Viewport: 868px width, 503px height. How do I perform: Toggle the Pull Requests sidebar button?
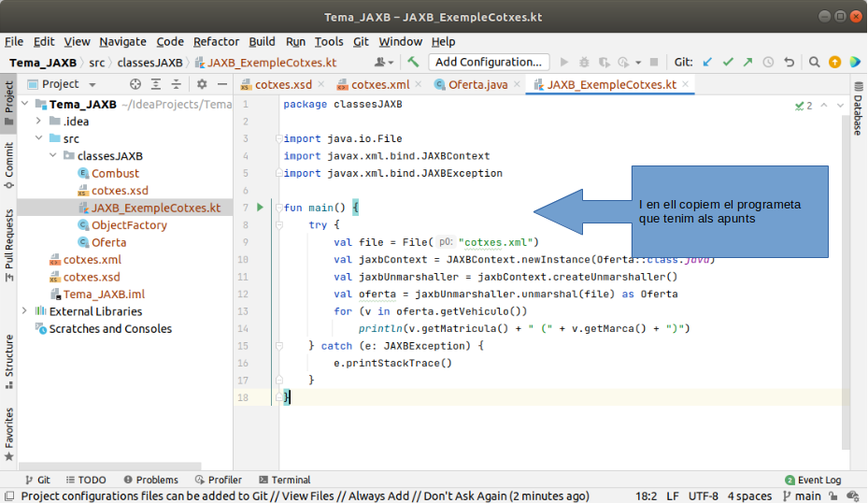(x=8, y=245)
